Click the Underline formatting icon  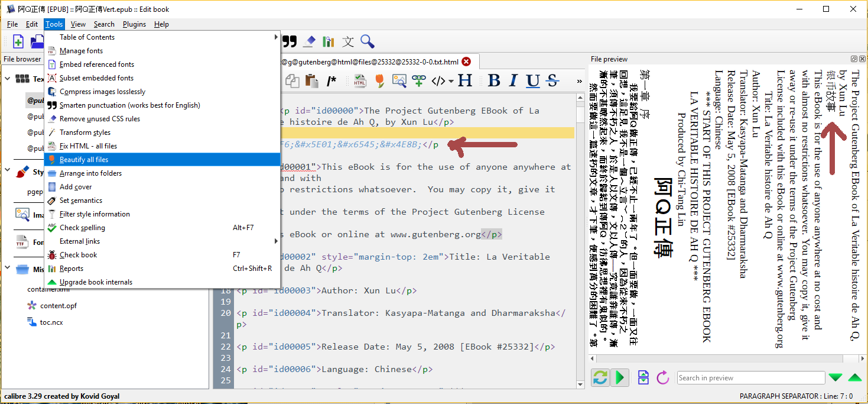coord(533,80)
